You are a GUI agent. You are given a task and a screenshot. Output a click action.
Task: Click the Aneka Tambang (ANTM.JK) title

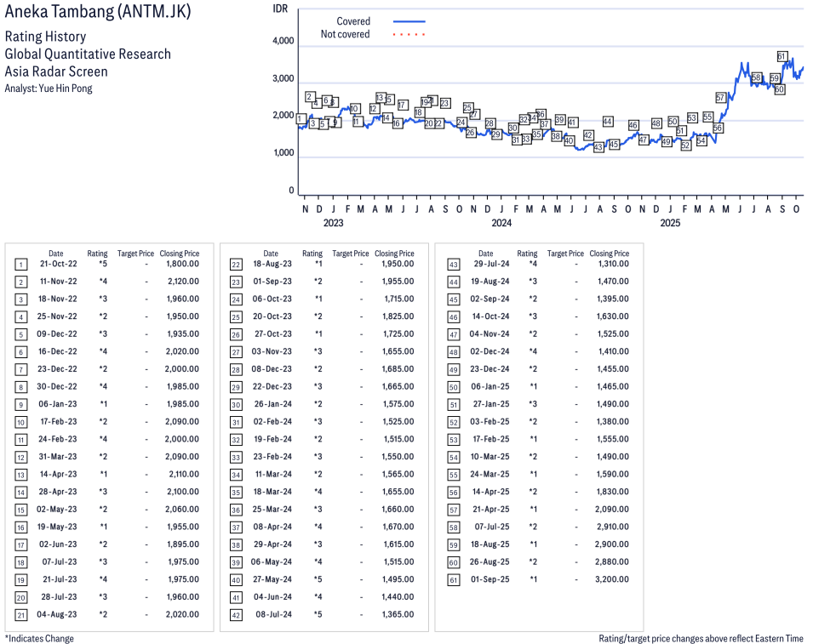coord(98,12)
